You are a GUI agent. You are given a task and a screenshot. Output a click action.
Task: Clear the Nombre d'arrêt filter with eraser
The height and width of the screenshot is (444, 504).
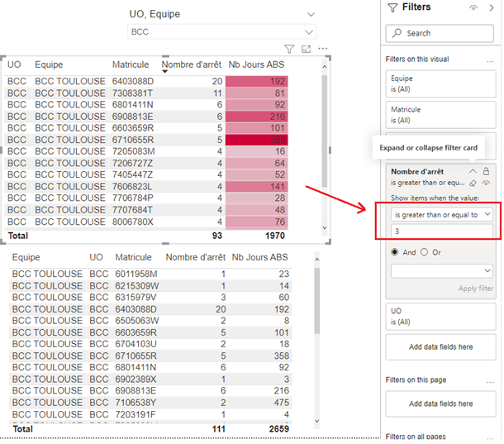click(473, 183)
